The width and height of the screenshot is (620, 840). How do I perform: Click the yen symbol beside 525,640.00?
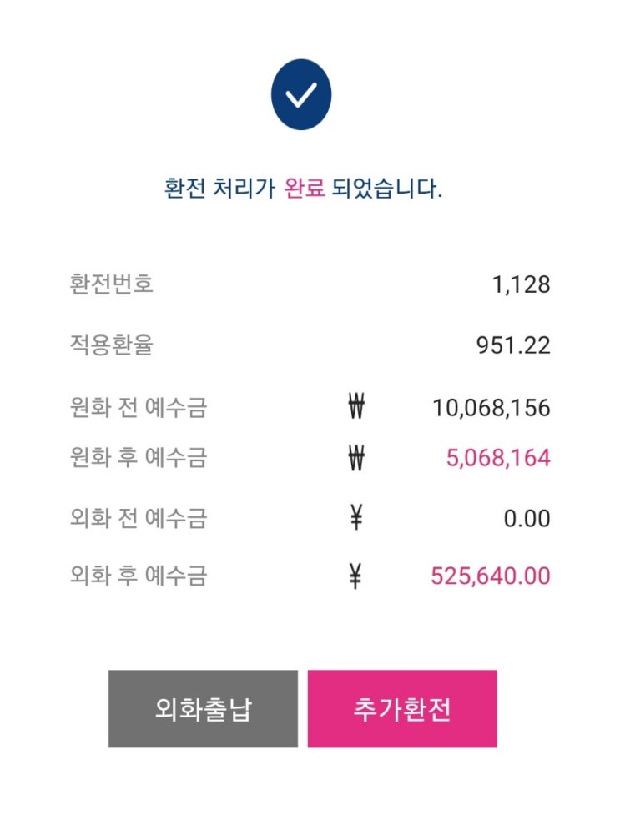[x=356, y=576]
